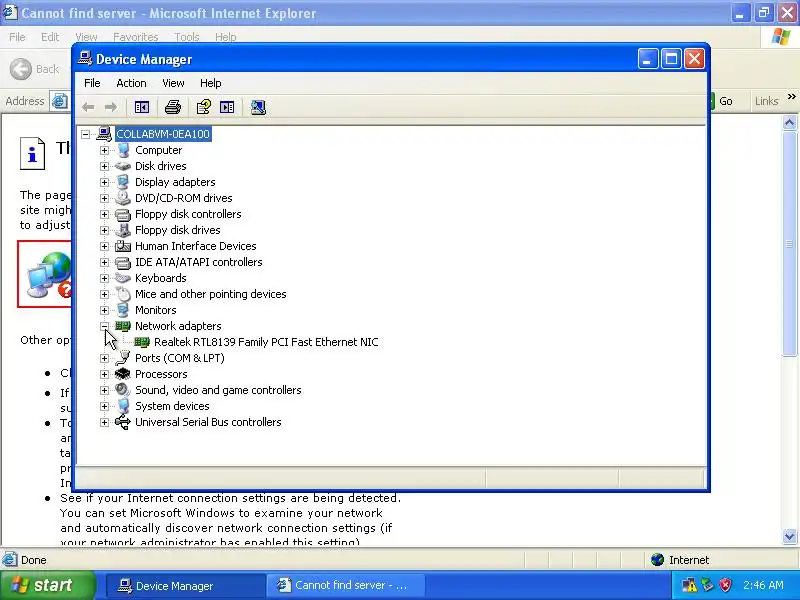Click the Back arrow in Device Manager toolbar
This screenshot has height=600, width=800.
88,107
